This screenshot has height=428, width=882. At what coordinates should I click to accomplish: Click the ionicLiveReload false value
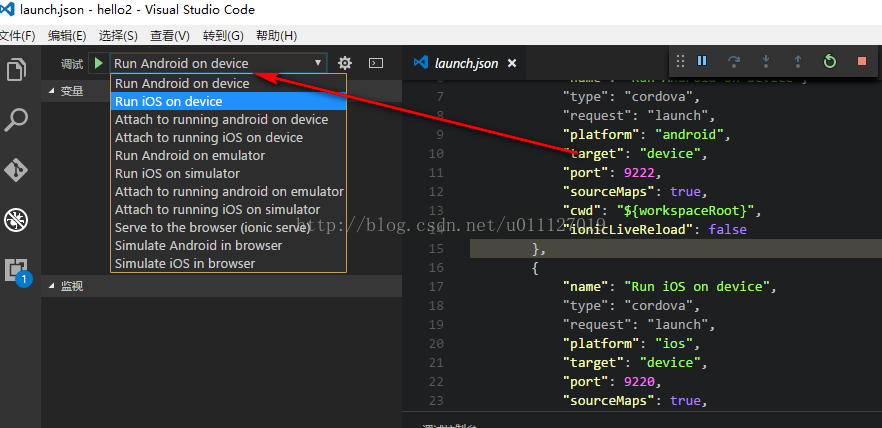coord(727,229)
